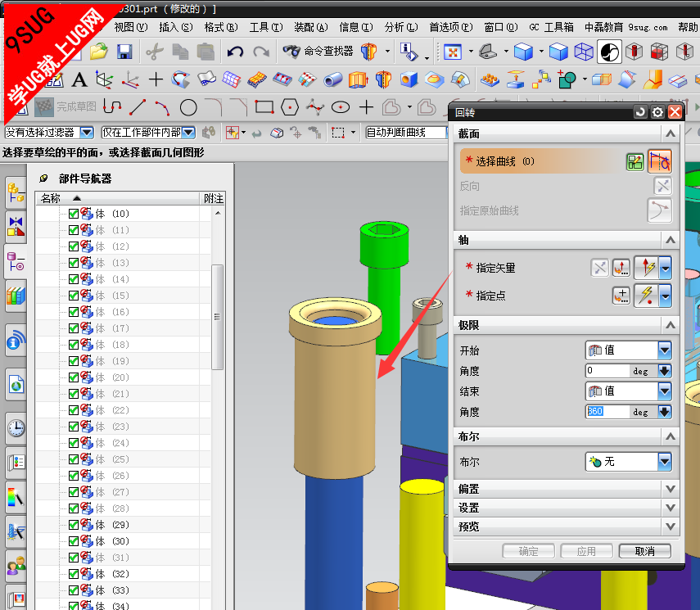Open the 回转 dialog settings gear
The width and height of the screenshot is (700, 610).
point(657,112)
